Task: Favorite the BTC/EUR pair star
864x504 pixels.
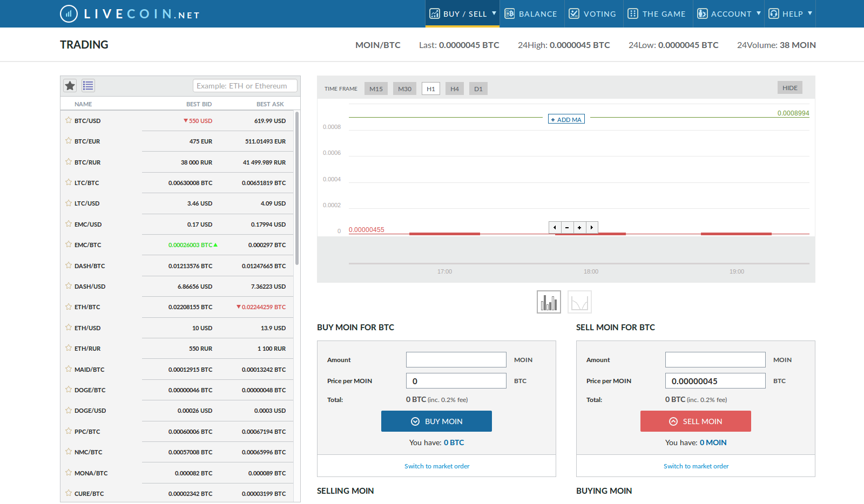Action: (x=69, y=141)
